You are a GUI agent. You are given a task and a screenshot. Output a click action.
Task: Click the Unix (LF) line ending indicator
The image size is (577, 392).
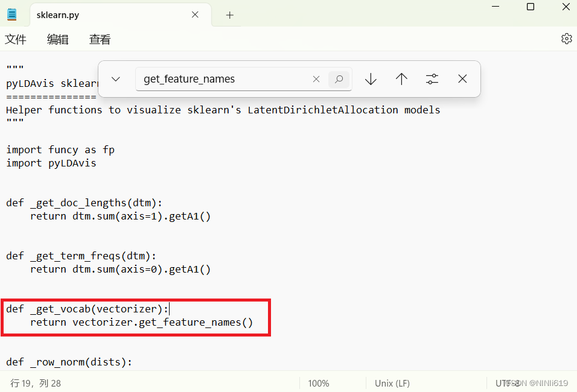pos(392,383)
